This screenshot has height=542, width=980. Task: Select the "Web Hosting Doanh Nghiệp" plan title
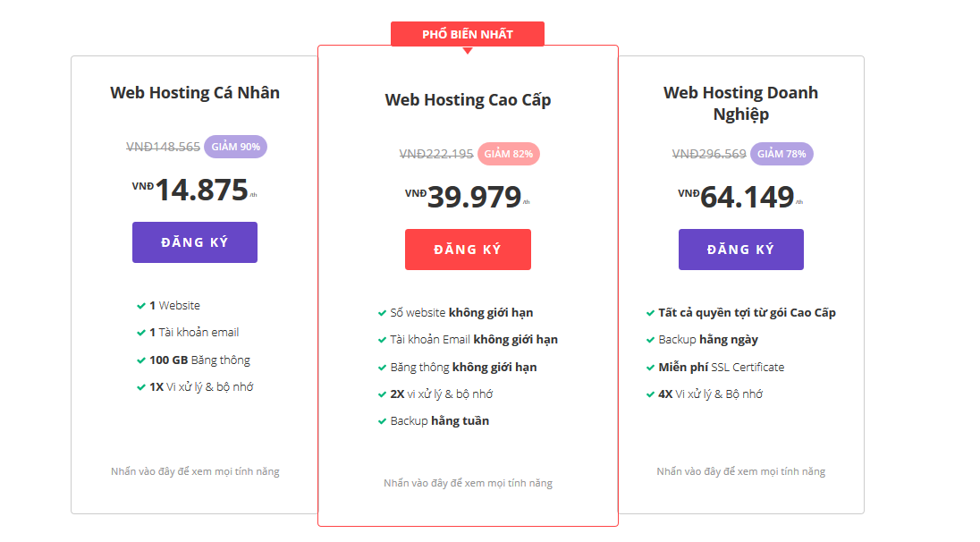(x=740, y=102)
